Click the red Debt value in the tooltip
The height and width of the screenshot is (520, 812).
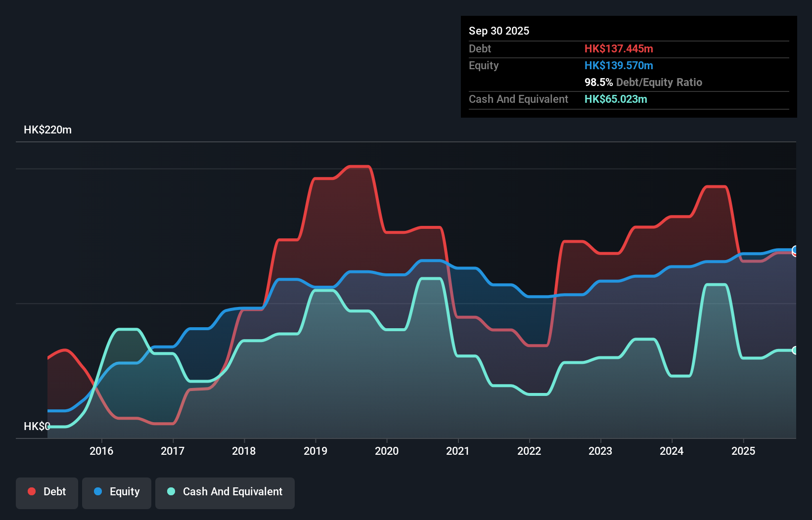(619, 48)
